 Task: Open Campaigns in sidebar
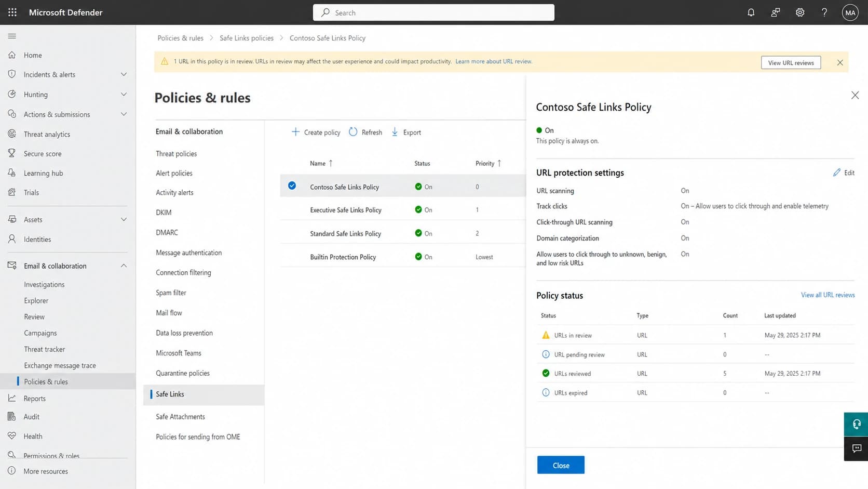coord(40,333)
